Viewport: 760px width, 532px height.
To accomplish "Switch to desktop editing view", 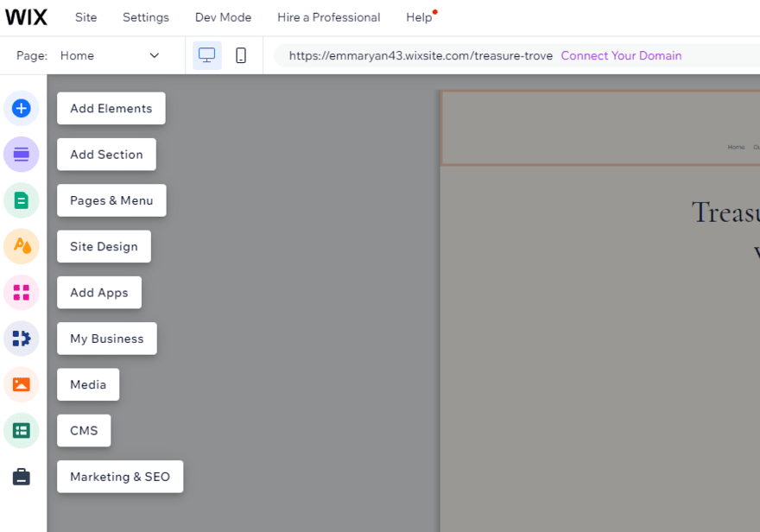I will (206, 54).
